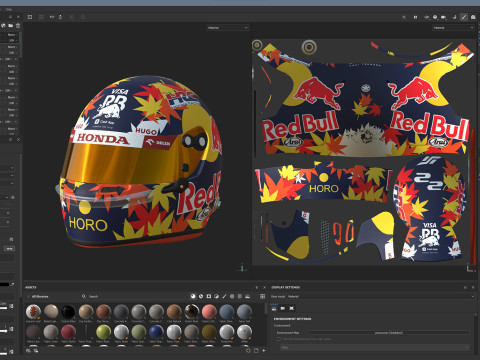480x360 pixels.
Task: Click the plus icon at Assets panel bottom right
Action: (x=264, y=350)
